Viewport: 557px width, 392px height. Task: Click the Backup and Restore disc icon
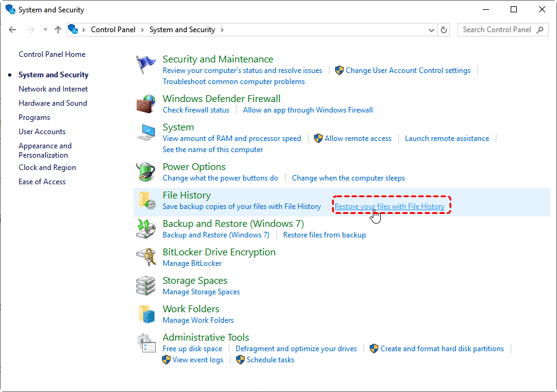(x=146, y=229)
